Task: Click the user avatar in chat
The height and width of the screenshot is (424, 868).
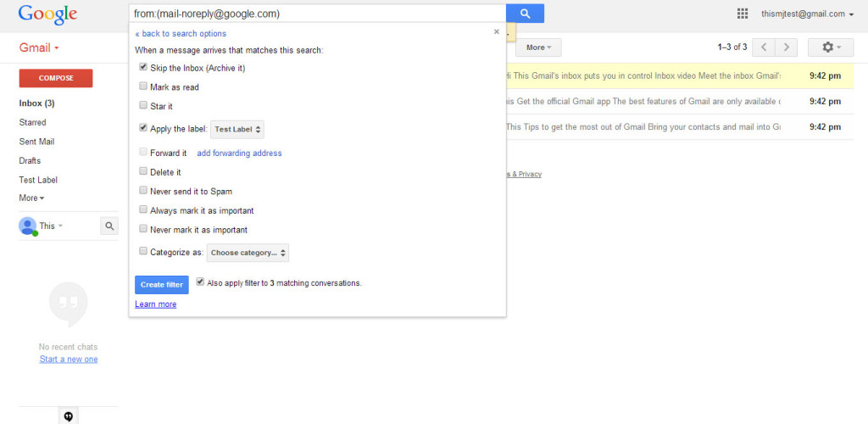Action: [x=28, y=226]
